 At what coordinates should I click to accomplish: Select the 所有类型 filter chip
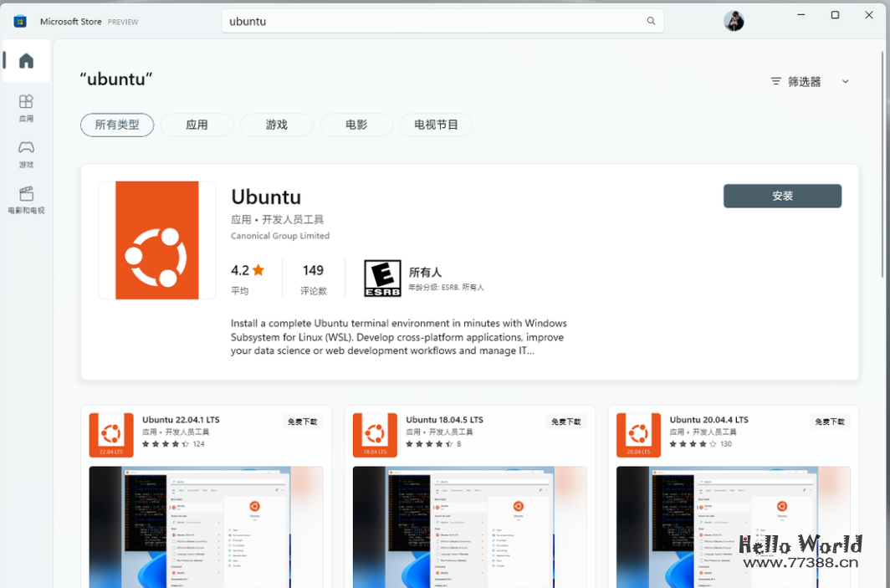point(116,125)
